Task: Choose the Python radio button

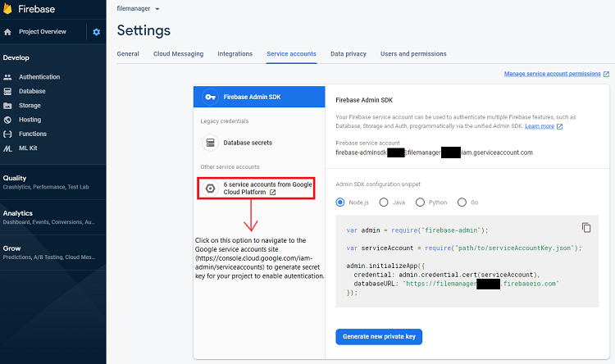Action: (x=421, y=202)
